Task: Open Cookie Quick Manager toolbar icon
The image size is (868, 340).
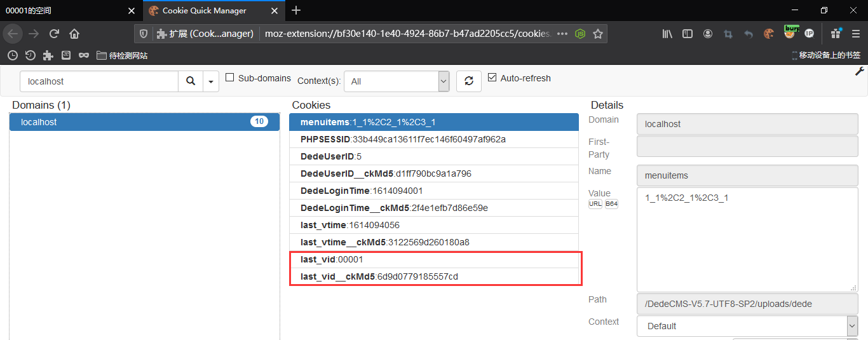Action: coord(769,34)
